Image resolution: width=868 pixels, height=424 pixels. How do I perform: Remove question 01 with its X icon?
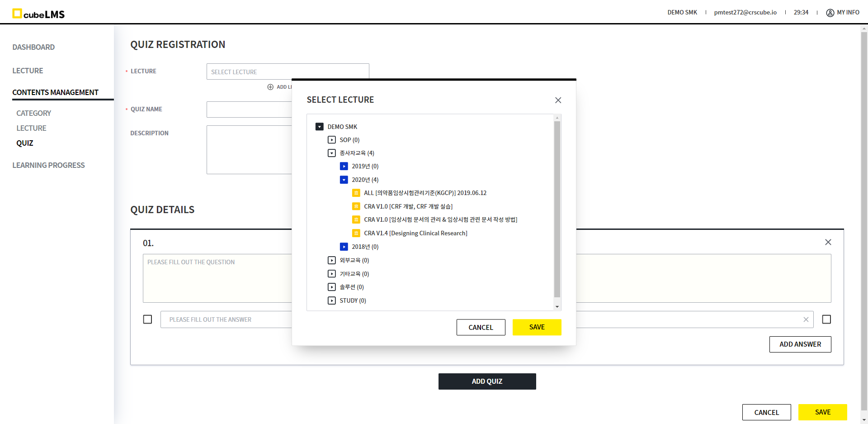pyautogui.click(x=828, y=243)
